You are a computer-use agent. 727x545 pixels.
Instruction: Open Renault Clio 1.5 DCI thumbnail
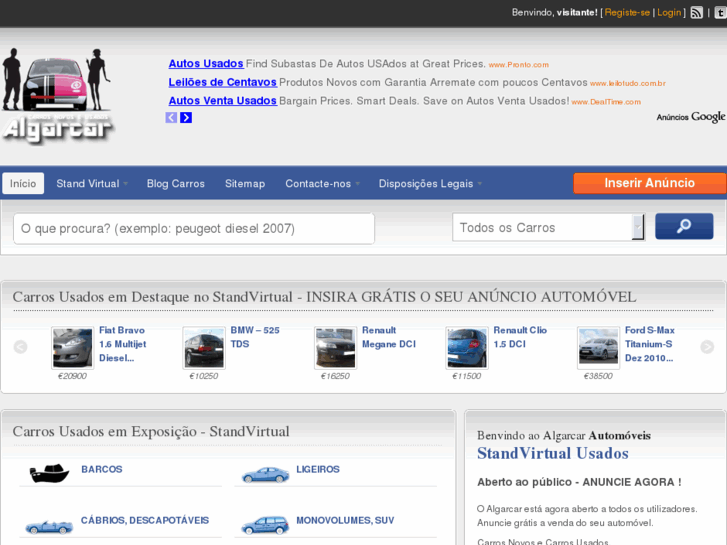coord(467,348)
